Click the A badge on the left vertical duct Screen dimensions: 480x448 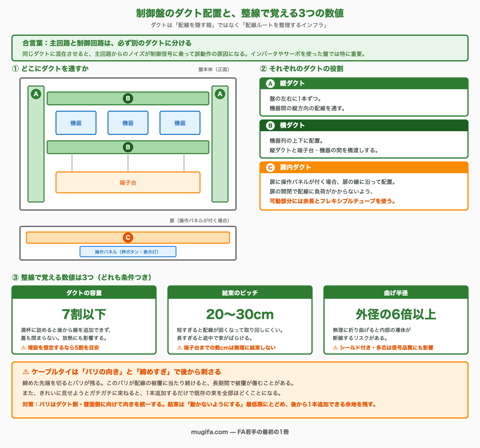click(36, 94)
